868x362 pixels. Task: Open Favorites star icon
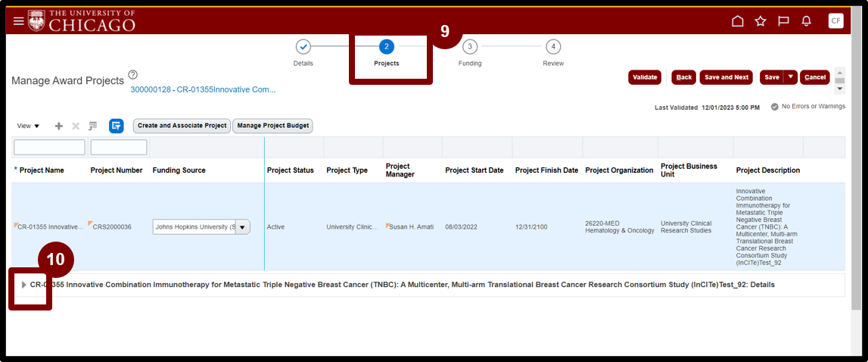[x=761, y=21]
